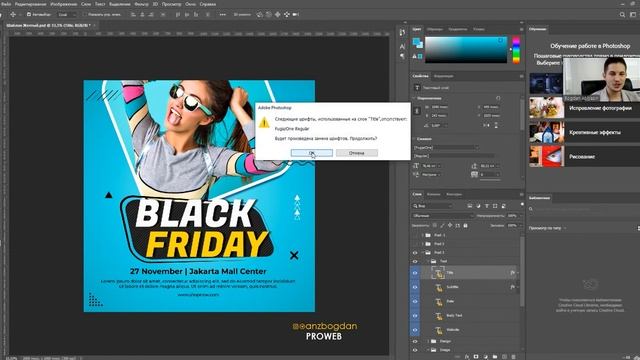Switch to the Коррекция tab

[443, 76]
